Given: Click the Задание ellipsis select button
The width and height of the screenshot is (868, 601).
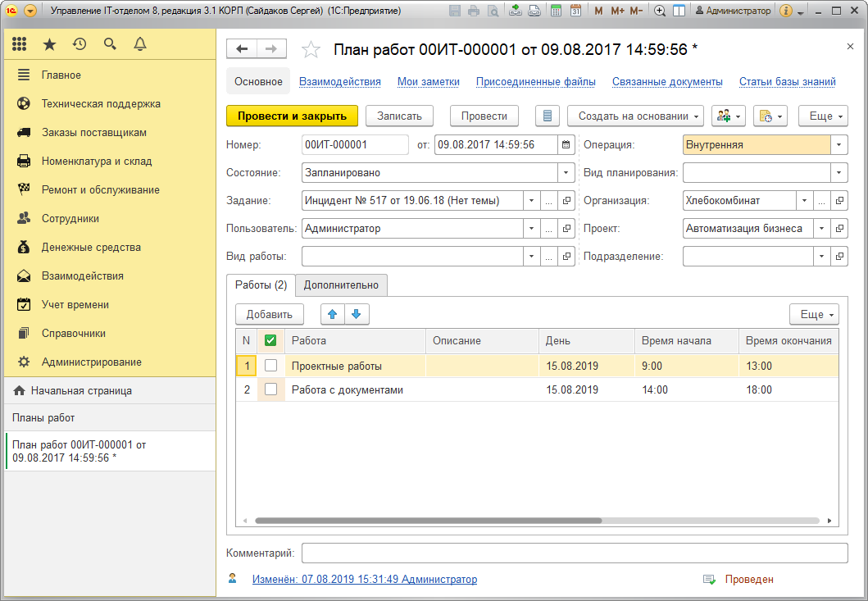Looking at the screenshot, I should 548,201.
